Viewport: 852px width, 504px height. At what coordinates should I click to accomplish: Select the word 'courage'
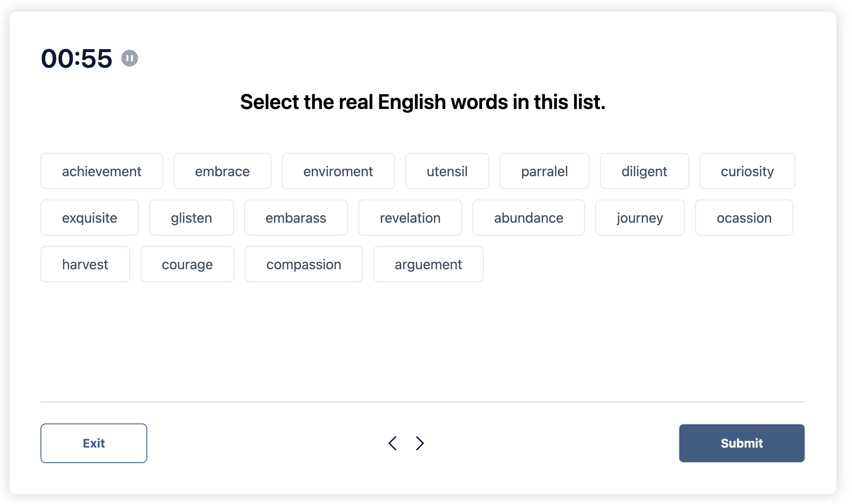(x=187, y=264)
